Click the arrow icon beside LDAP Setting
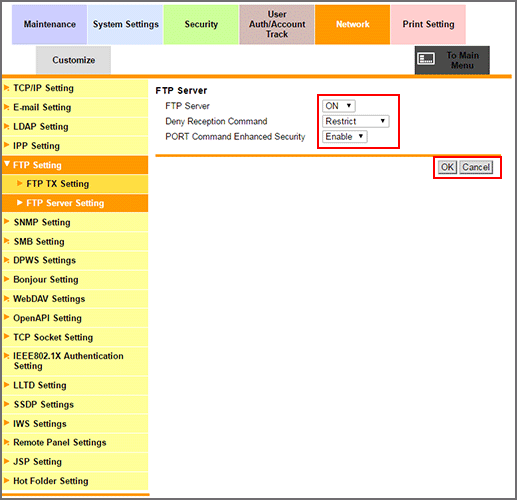This screenshot has width=517, height=500. pos(7,126)
